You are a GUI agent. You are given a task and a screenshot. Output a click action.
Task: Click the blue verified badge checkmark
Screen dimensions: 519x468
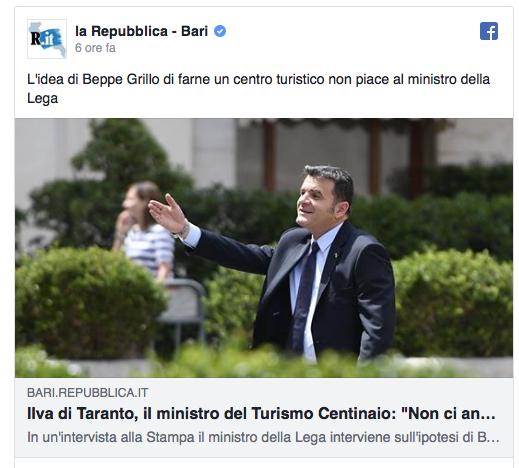point(220,31)
